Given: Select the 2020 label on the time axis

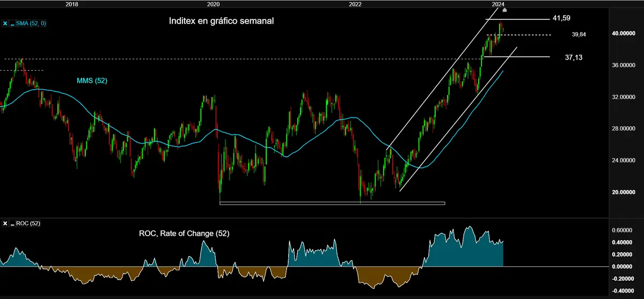Looking at the screenshot, I should pos(213,4).
